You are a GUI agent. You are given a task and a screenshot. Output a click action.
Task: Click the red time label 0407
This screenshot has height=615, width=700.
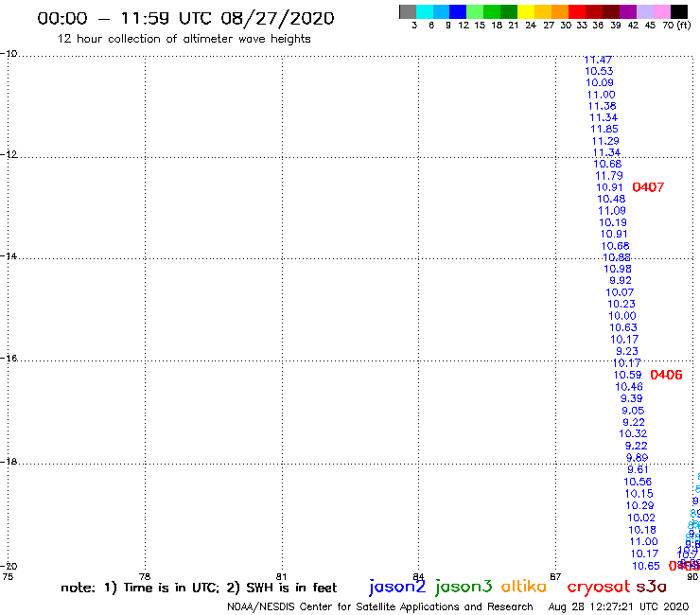click(648, 187)
